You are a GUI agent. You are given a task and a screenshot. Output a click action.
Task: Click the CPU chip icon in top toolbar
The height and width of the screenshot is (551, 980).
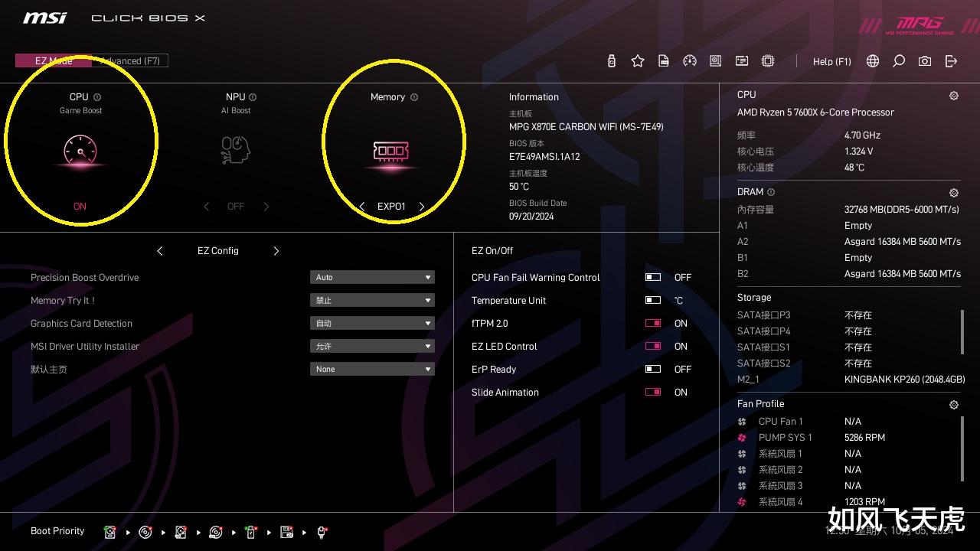pos(768,61)
